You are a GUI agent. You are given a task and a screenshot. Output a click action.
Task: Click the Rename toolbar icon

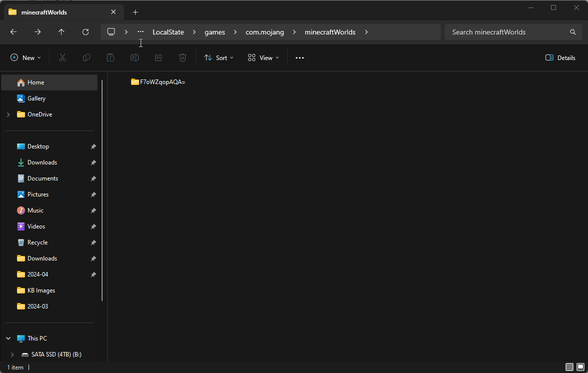pyautogui.click(x=135, y=58)
